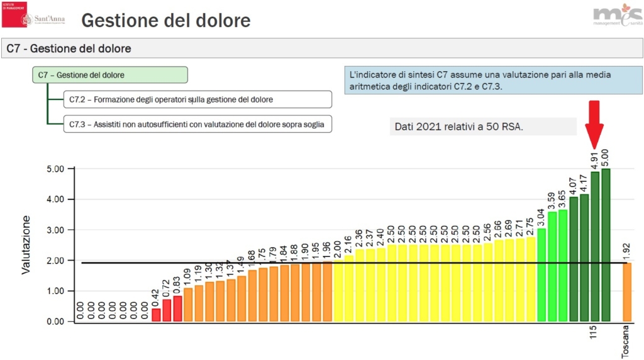Click the red downward arrow above the chart

pos(594,125)
